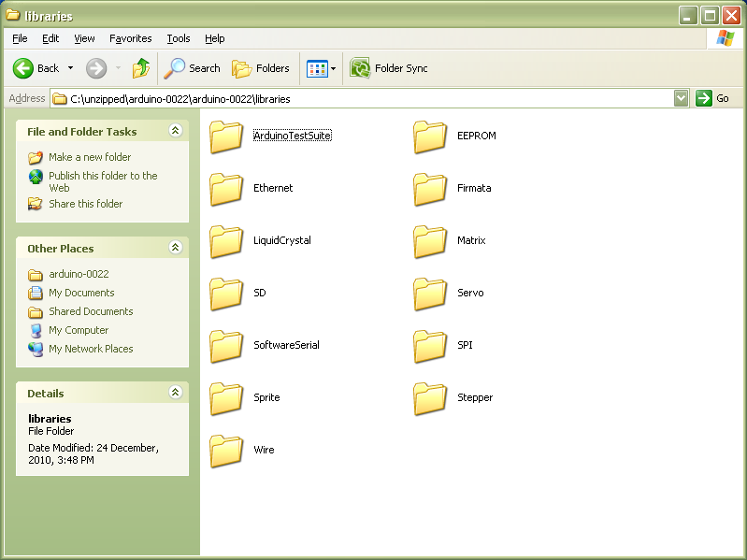Image resolution: width=747 pixels, height=560 pixels.
Task: Open My Network Places link
Action: pyautogui.click(x=91, y=349)
